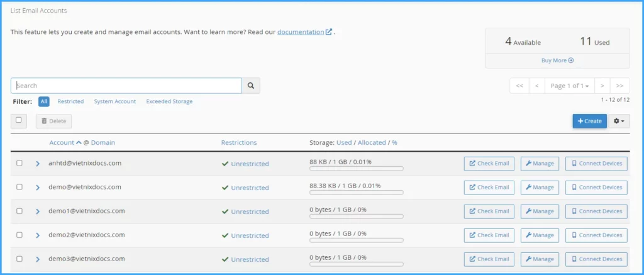Screen dimensions: 644x275
Task: Select the anhtd@vietnixdocs.com checkbox
Action: (x=19, y=163)
